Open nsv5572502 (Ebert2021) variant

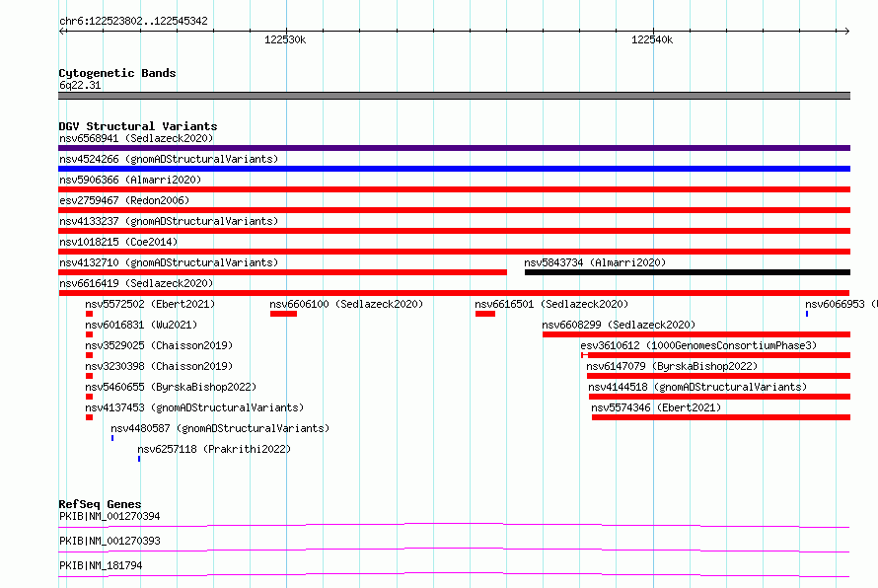[x=150, y=304]
